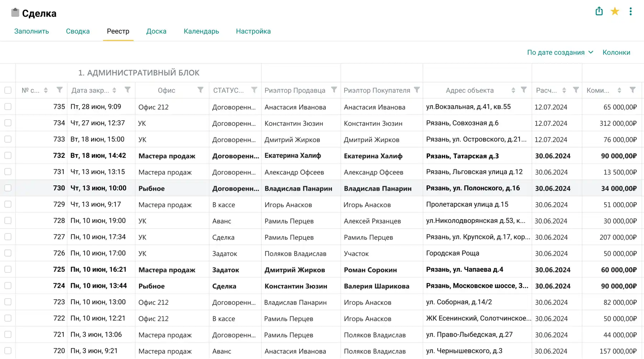Go to the Настройка tab

pyautogui.click(x=253, y=31)
